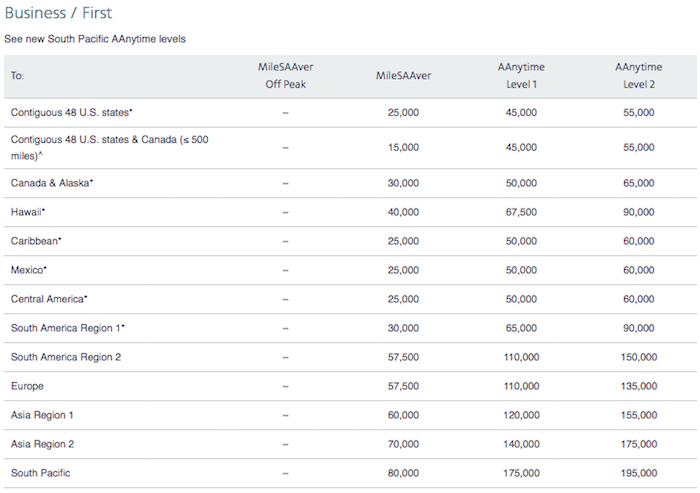
Task: Click the South America Region 2 label
Action: pos(66,357)
